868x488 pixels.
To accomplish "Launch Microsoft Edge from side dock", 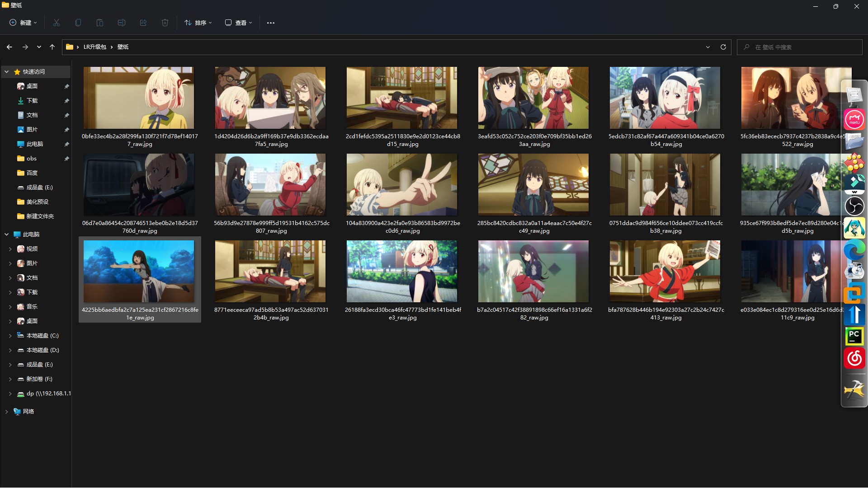I will pyautogui.click(x=854, y=250).
